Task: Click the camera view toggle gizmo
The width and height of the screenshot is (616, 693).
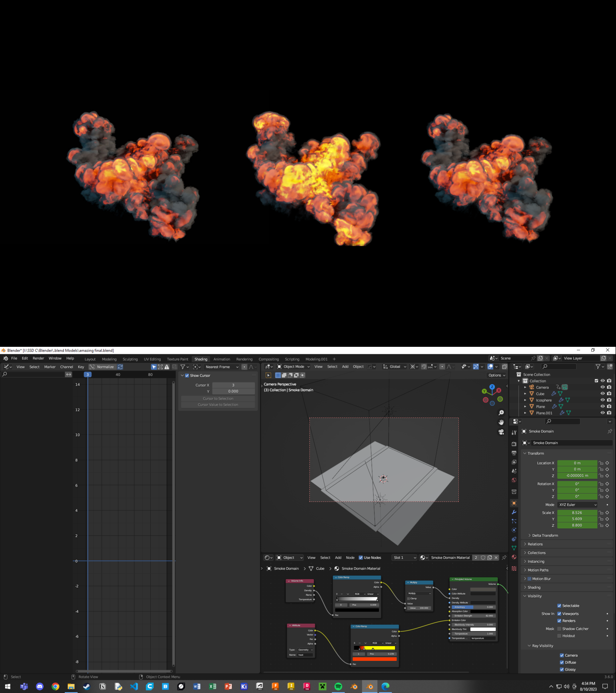Action: [501, 432]
